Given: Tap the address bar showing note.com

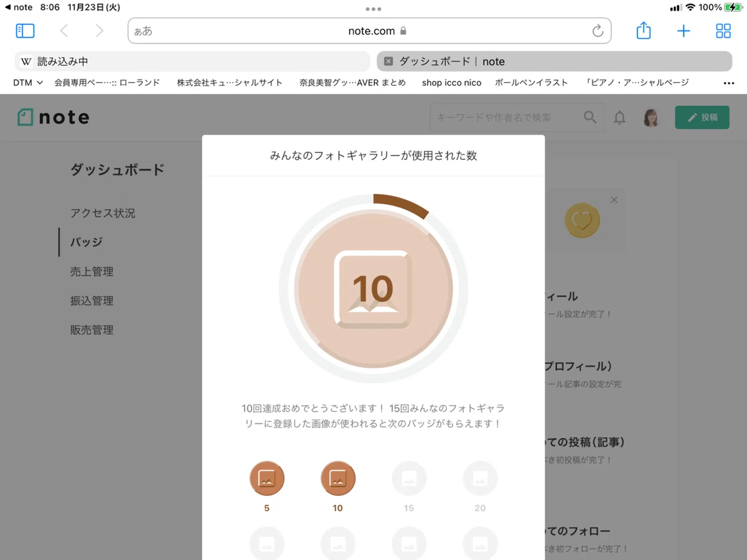Looking at the screenshot, I should click(370, 30).
